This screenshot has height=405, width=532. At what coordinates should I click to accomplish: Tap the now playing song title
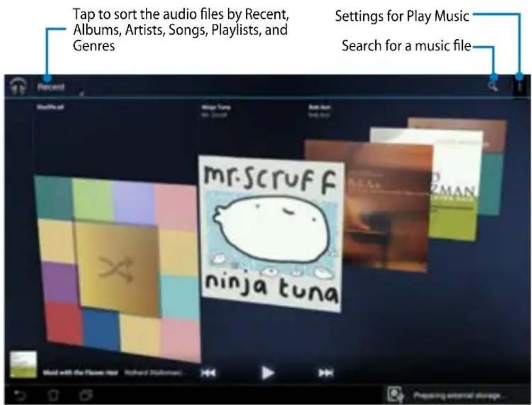(80, 373)
